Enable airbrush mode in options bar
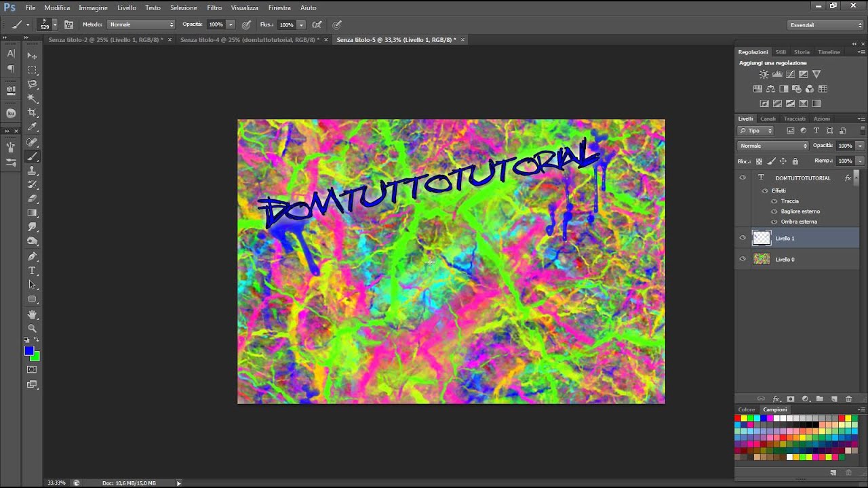This screenshot has height=488, width=868. tap(316, 24)
